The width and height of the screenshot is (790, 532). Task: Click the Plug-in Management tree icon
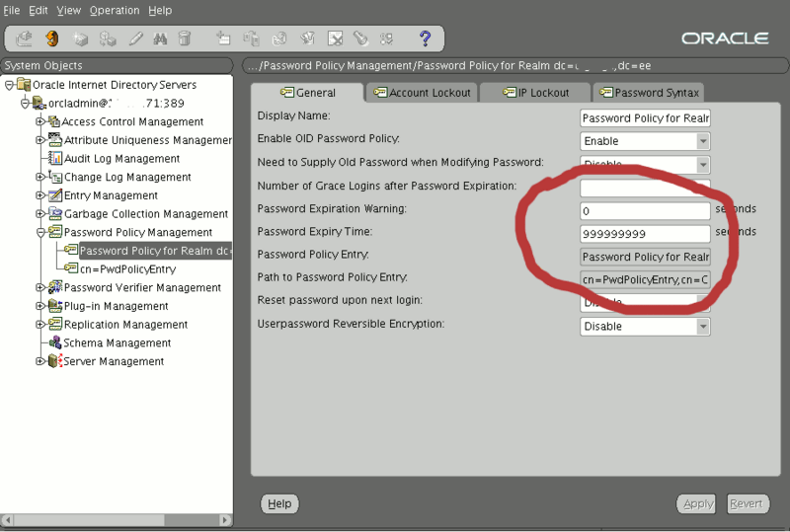tap(55, 306)
